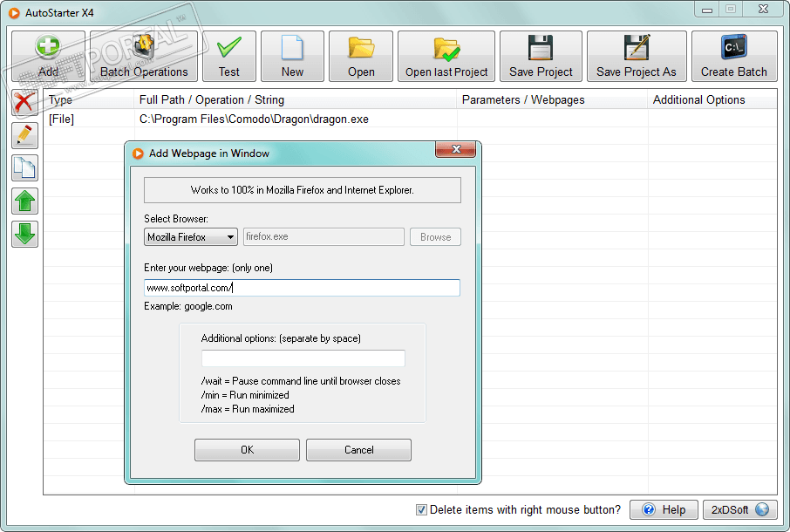Image resolution: width=790 pixels, height=532 pixels.
Task: Move item down with green arrow
Action: coord(24,235)
